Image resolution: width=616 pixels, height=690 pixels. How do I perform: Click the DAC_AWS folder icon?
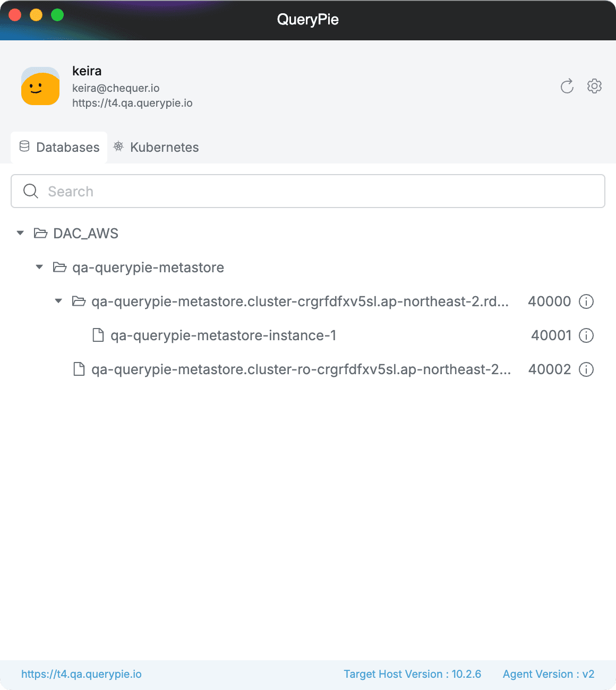40,234
